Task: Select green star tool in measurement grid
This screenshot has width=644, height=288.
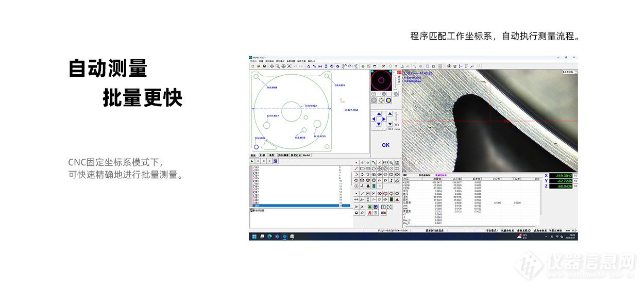Action: pyautogui.click(x=368, y=163)
